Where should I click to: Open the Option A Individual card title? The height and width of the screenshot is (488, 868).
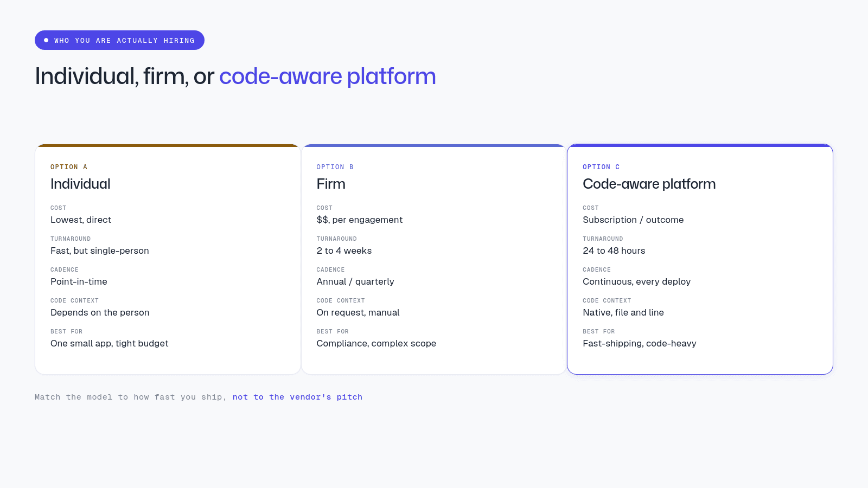pyautogui.click(x=80, y=184)
